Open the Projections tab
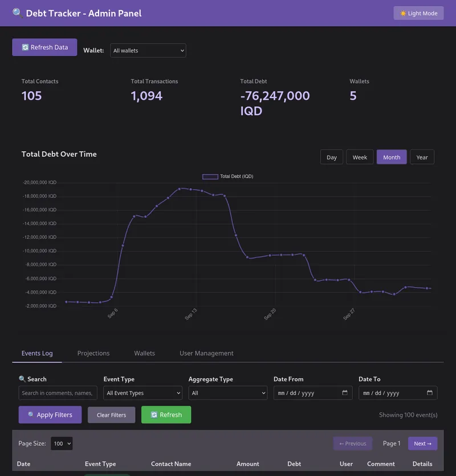 coord(93,353)
